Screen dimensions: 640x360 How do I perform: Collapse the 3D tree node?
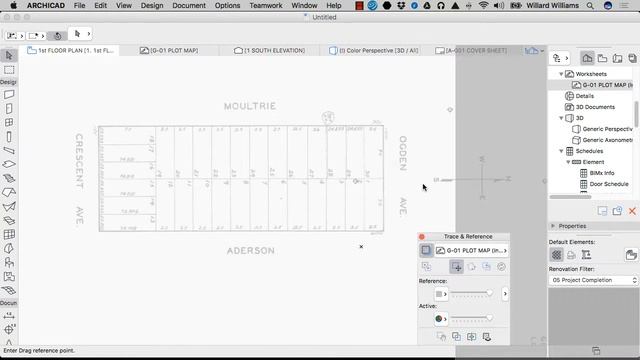[561, 118]
